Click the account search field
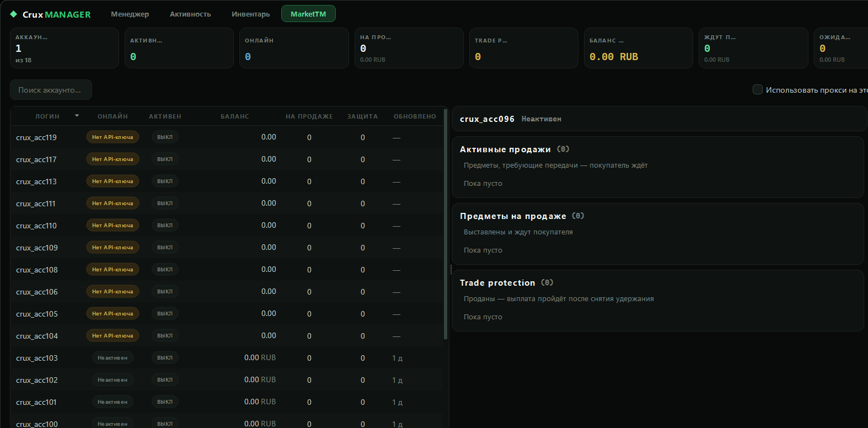This screenshot has height=428, width=868. tap(51, 90)
